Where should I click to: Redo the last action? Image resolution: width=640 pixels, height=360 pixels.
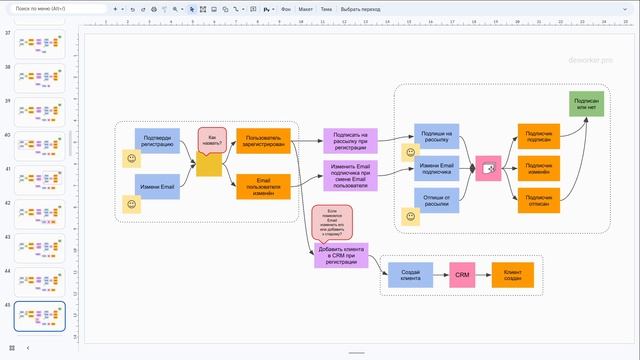143,9
